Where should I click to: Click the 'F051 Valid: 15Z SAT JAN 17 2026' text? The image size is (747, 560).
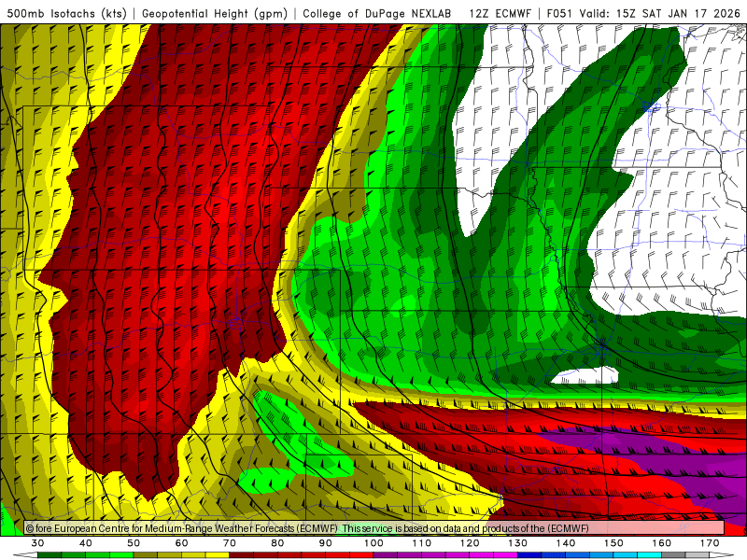(x=643, y=13)
